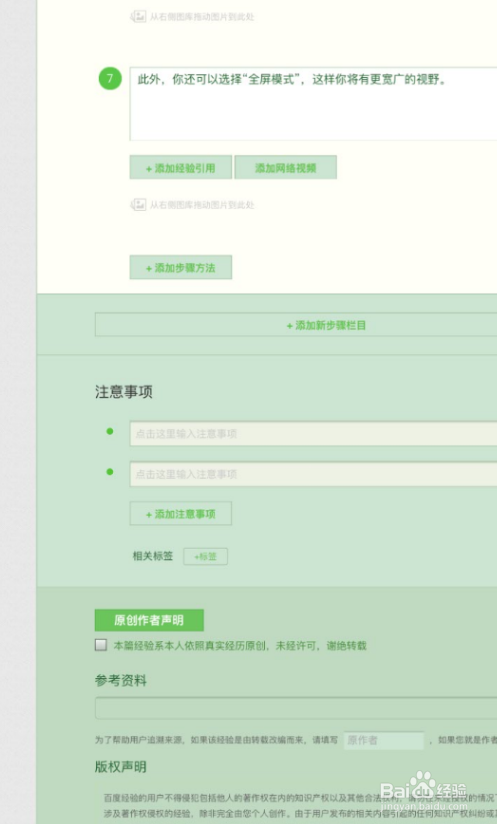Focus the second 注意事项 input field

(x=313, y=474)
